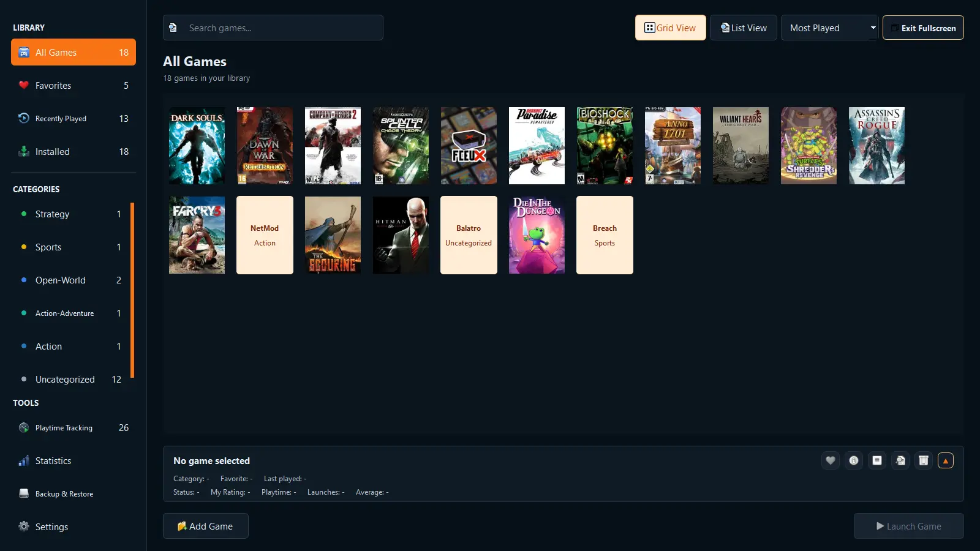Select the FCEUX emulator tile
Image resolution: width=980 pixels, height=551 pixels.
coord(469,146)
